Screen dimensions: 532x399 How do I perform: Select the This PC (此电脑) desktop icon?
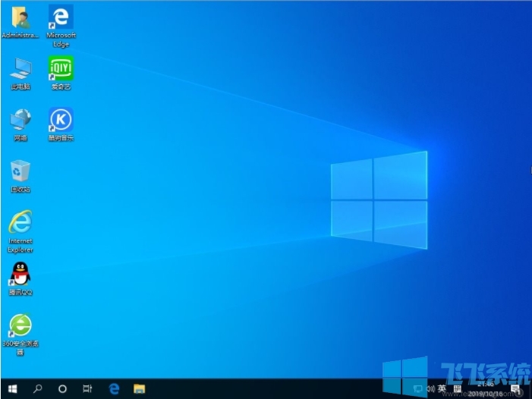20,69
